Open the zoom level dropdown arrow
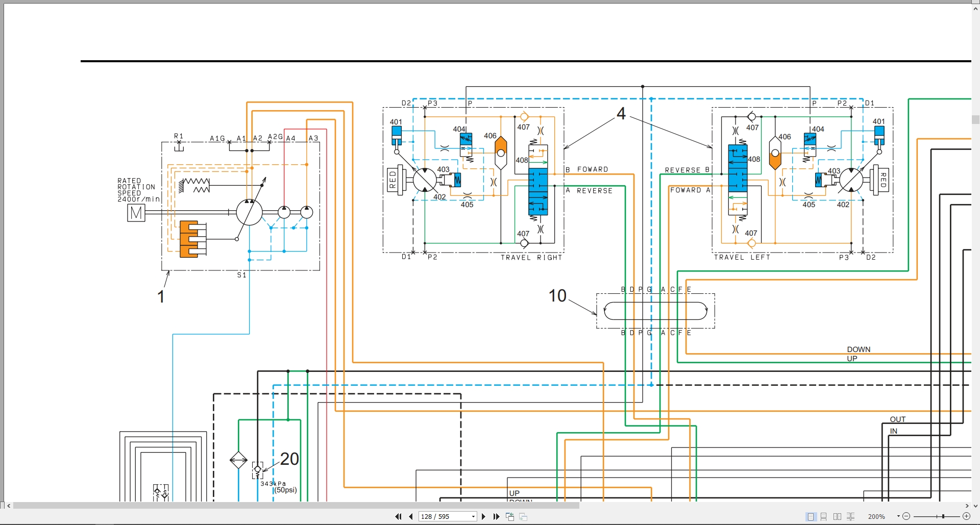Image resolution: width=980 pixels, height=525 pixels. point(898,517)
